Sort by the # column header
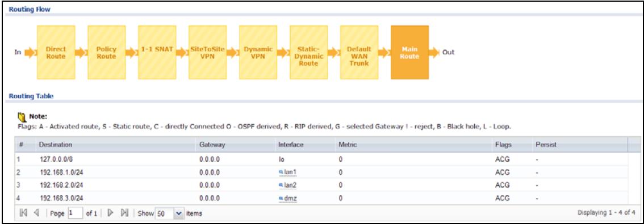Screen dimensions: 644x224 [x=26, y=145]
